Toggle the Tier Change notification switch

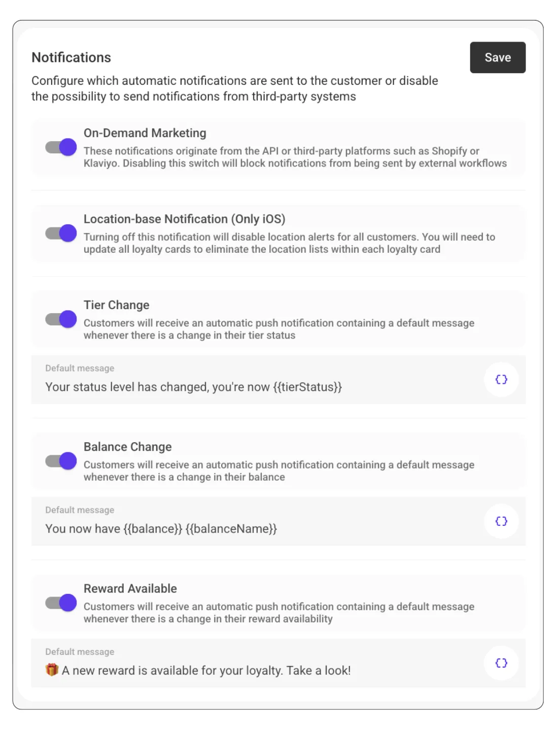point(61,319)
